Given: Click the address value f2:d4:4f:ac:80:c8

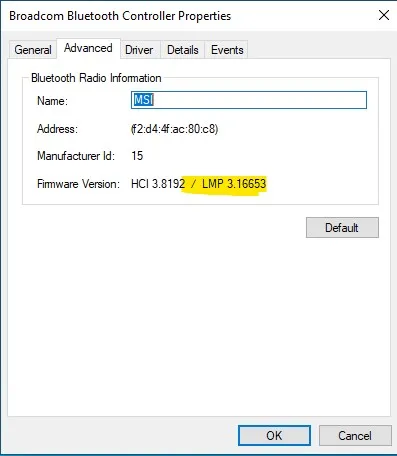Looking at the screenshot, I should [x=174, y=129].
